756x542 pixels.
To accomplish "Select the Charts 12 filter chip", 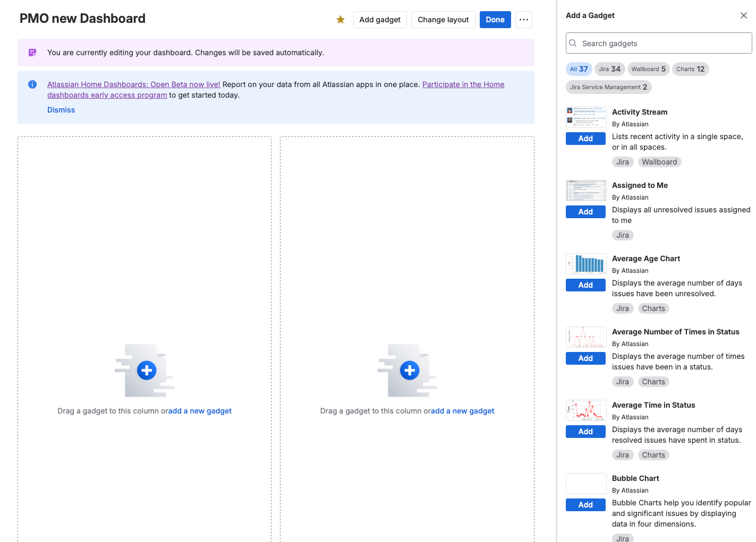I will pyautogui.click(x=690, y=69).
